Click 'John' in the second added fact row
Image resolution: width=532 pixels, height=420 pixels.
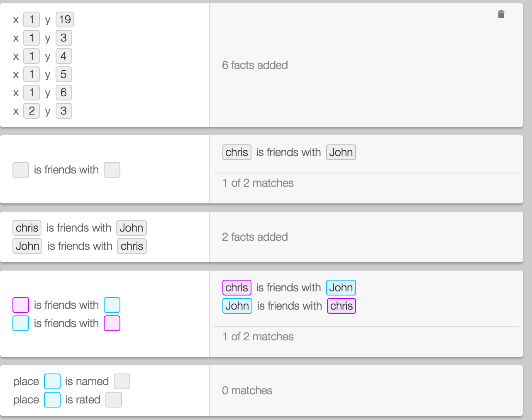click(x=27, y=246)
